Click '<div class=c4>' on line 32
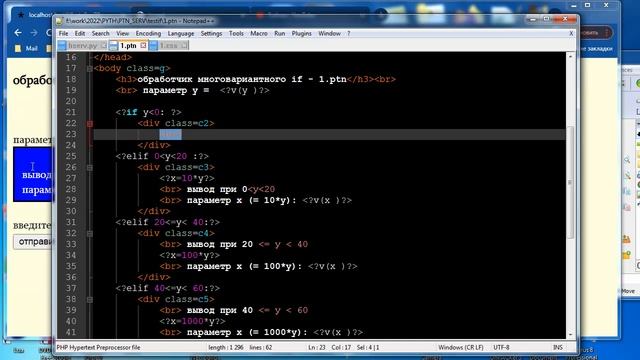This screenshot has width=640, height=360. (176, 233)
